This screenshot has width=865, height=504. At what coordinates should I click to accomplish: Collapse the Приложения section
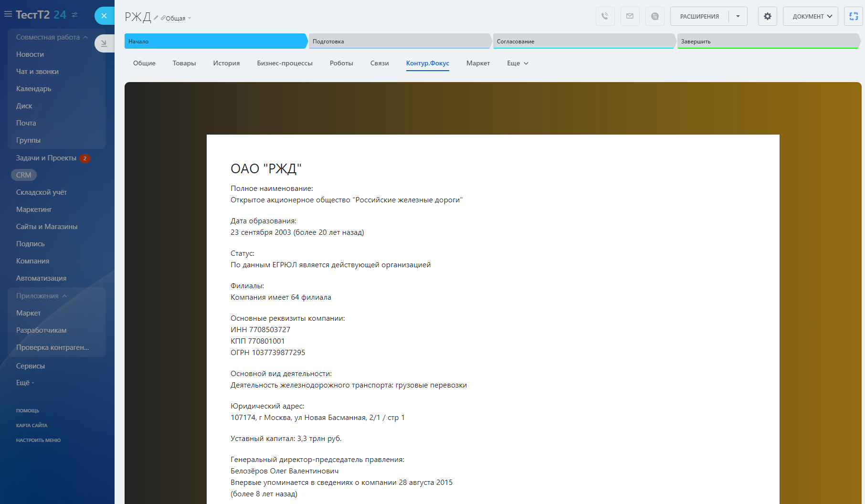(42, 296)
